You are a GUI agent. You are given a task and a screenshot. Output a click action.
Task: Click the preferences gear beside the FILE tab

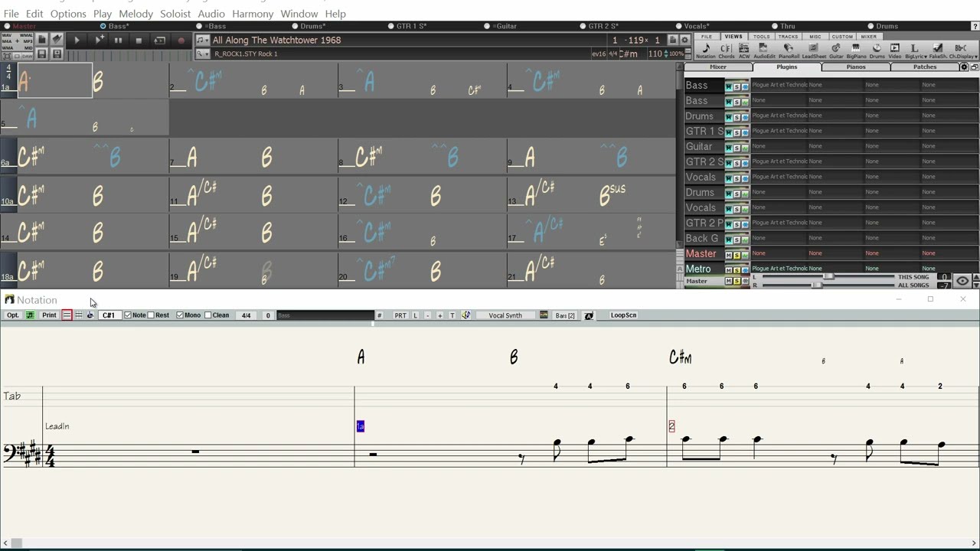[685, 40]
